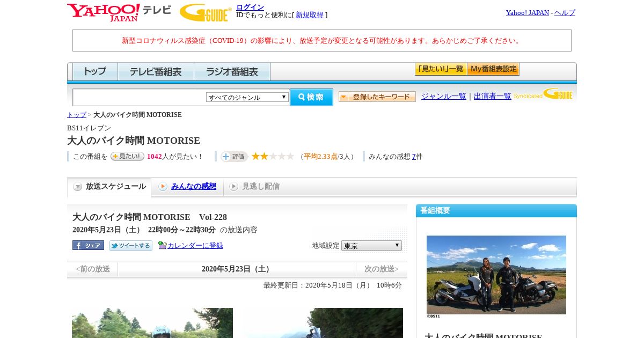Open the ラジオ番組表 tab
The width and height of the screenshot is (644, 338).
click(232, 71)
